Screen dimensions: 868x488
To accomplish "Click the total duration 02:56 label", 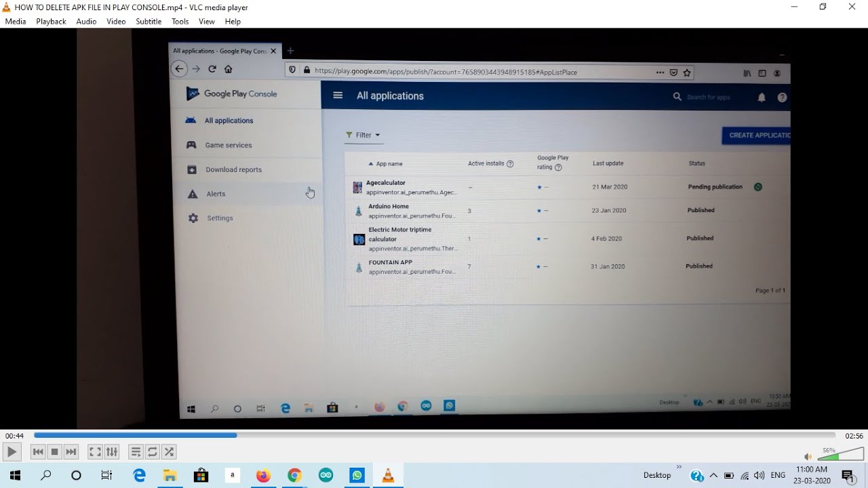I will pyautogui.click(x=854, y=436).
